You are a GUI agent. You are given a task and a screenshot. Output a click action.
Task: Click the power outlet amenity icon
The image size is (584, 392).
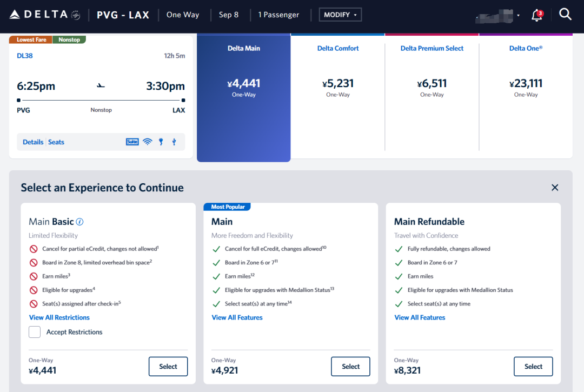pyautogui.click(x=161, y=142)
